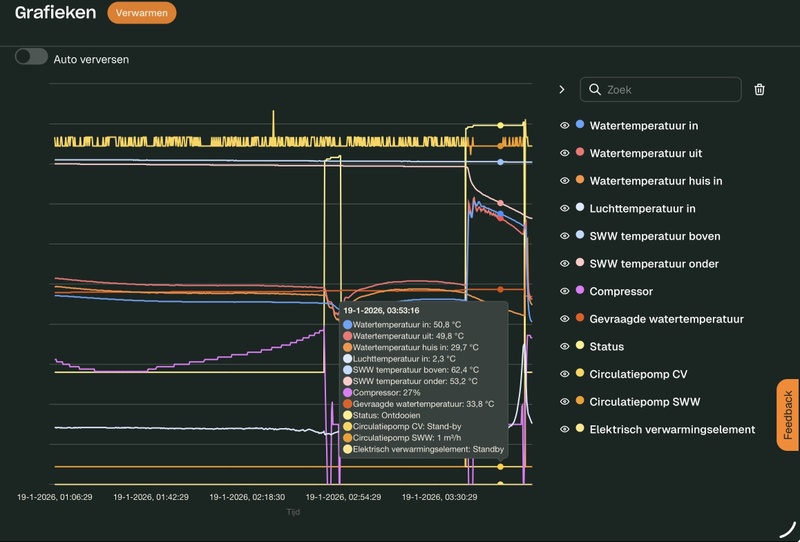800x542 pixels.
Task: Hide SWW temperatuur boven via eye icon
Action: point(564,237)
